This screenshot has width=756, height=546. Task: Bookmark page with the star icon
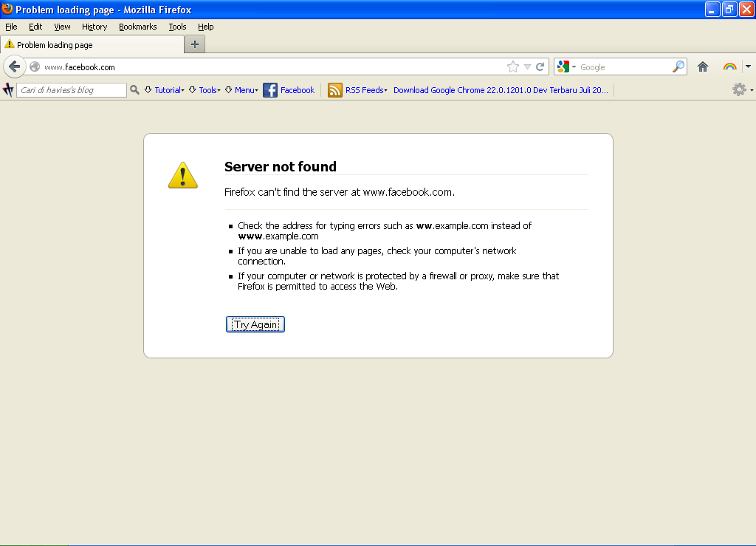click(x=513, y=66)
